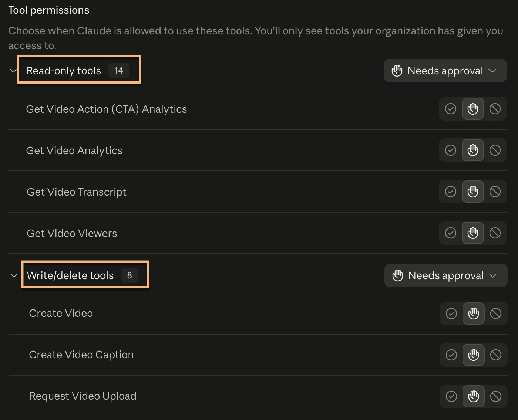Image resolution: width=518 pixels, height=420 pixels.
Task: Click the Write/delete tools heading
Action: pyautogui.click(x=70, y=275)
